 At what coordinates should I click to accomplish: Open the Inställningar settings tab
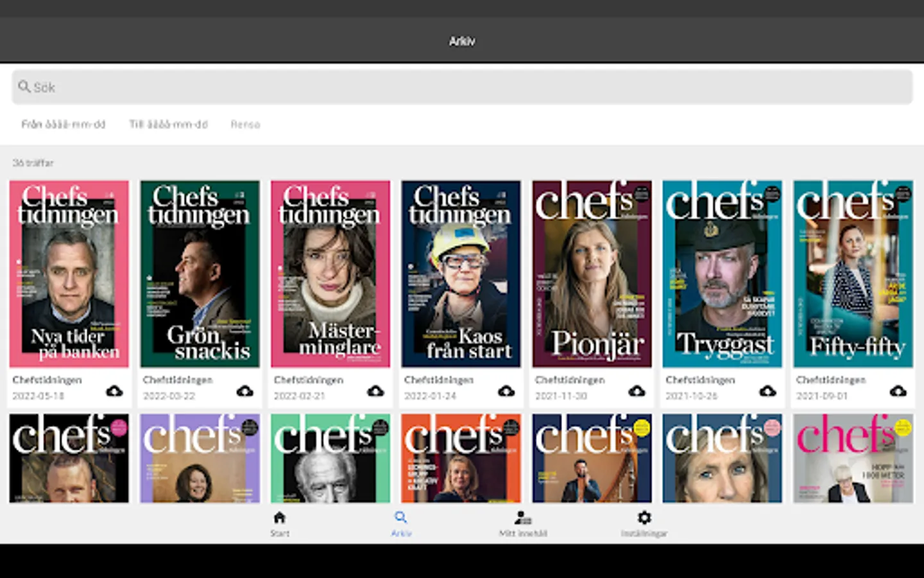[644, 524]
